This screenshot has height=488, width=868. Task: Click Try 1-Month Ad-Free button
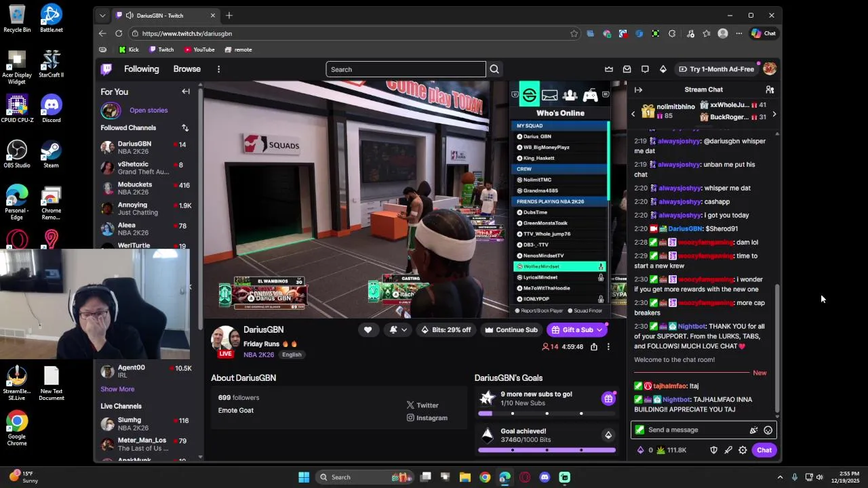[715, 69]
